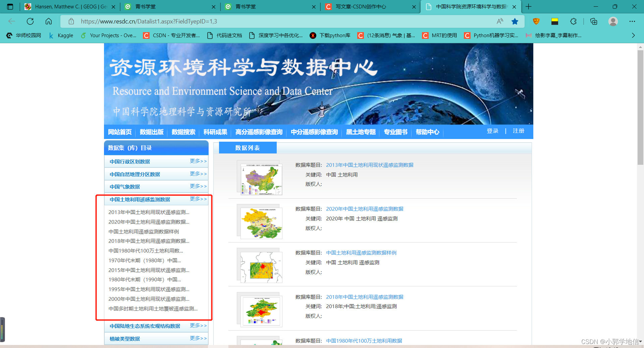Reload the page with refresh icon
The width and height of the screenshot is (644, 348).
(x=30, y=21)
